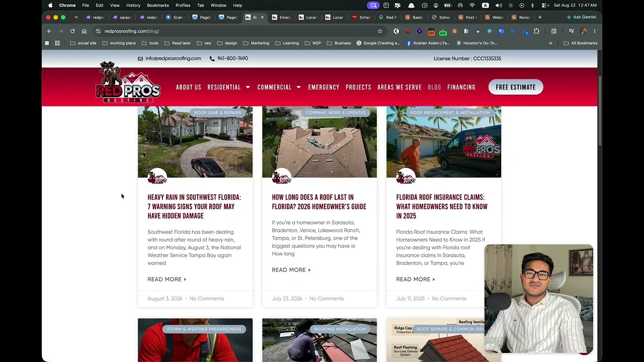Image resolution: width=644 pixels, height=362 pixels.
Task: Open the browser home page icon
Action: click(84, 31)
